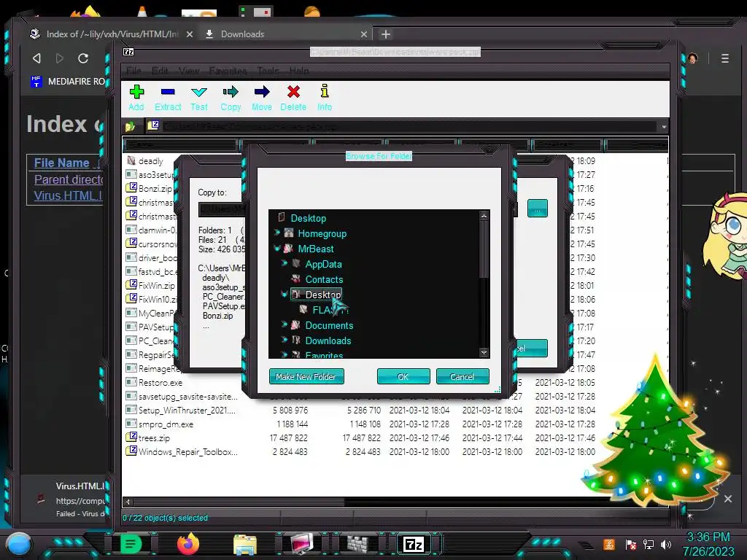Close the Downloads browser tab
The image size is (747, 560).
364,34
